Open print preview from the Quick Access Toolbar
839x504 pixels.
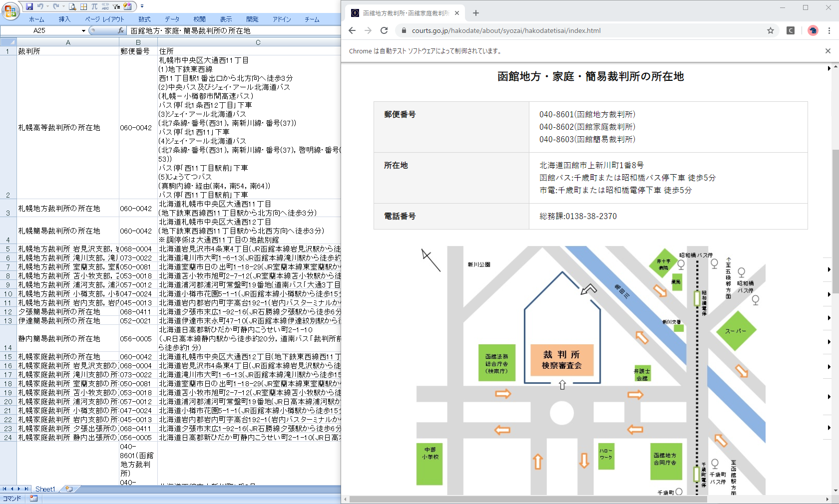click(72, 6)
